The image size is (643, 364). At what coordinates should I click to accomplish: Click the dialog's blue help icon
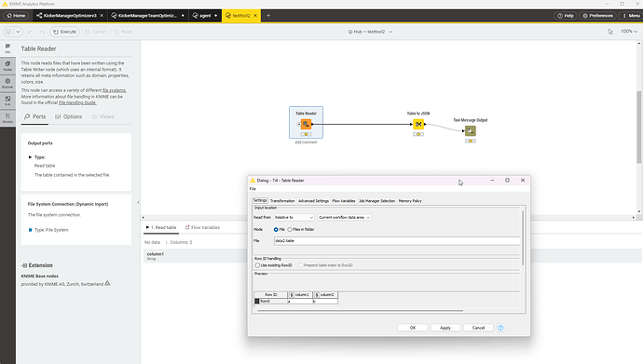point(500,328)
